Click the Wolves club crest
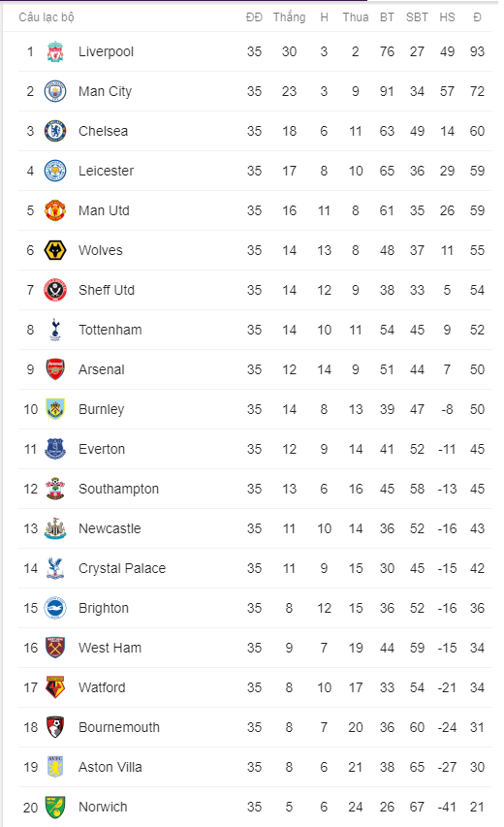 (x=55, y=250)
